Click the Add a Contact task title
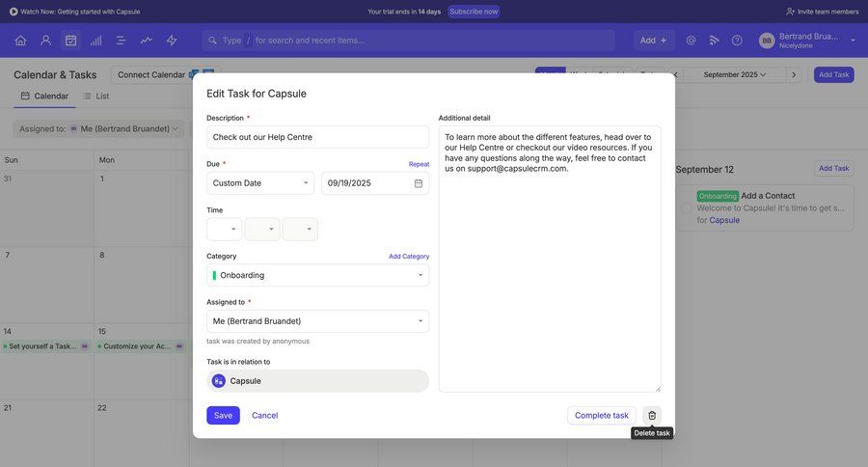868x467 pixels. click(x=768, y=196)
